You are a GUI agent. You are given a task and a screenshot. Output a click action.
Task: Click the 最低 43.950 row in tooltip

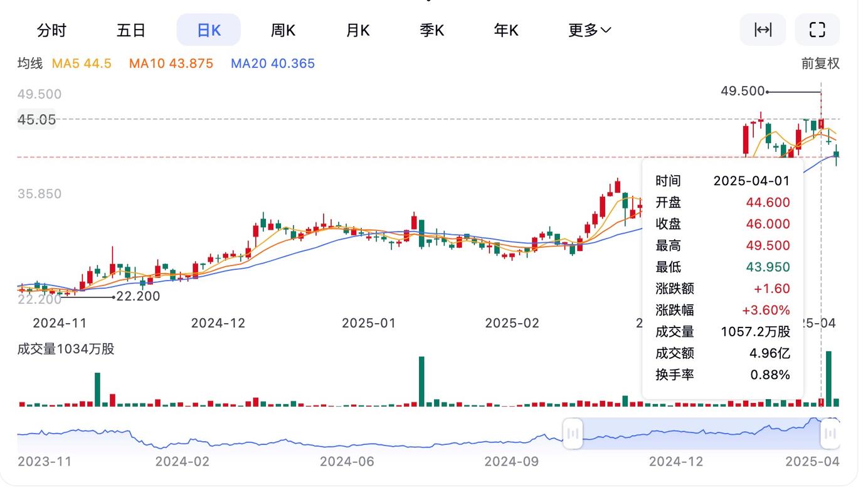(x=722, y=267)
